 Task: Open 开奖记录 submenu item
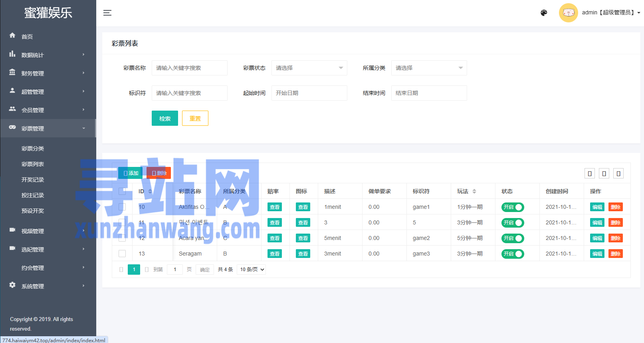[x=33, y=180]
